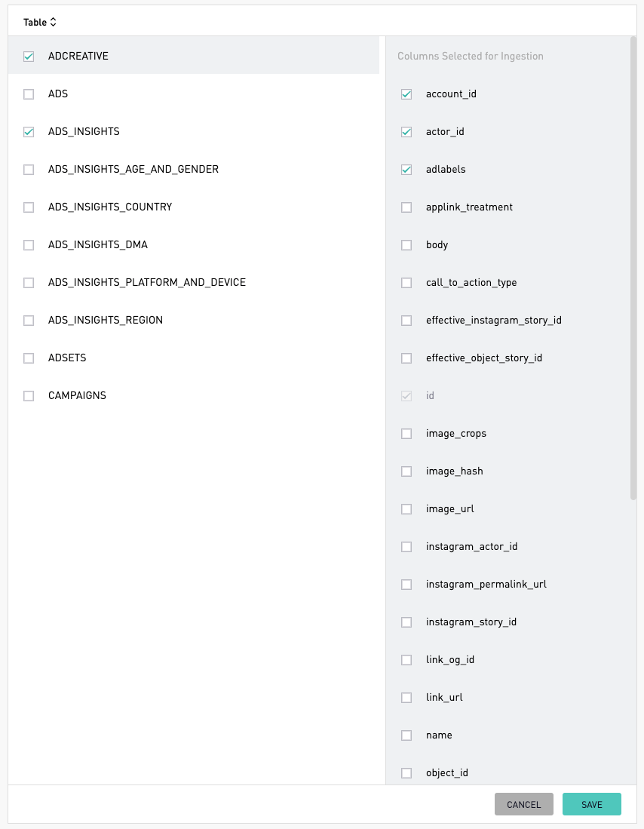Enable the call_to_action_type column
Viewport: 644px width, 829px height.
[406, 283]
